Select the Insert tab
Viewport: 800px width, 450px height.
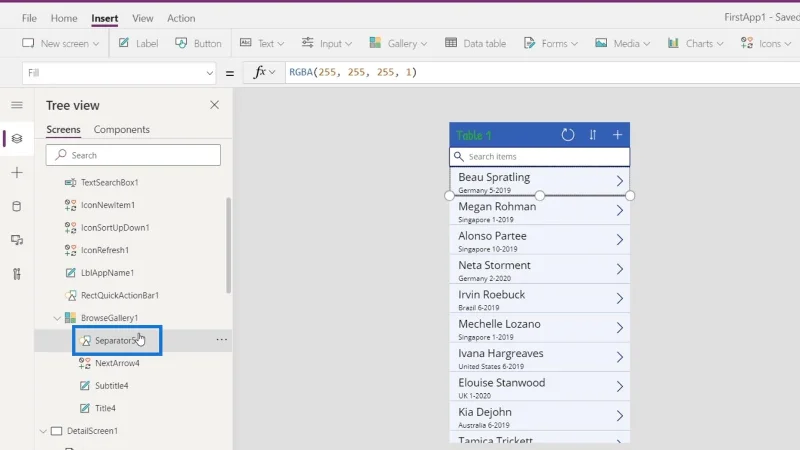tap(105, 18)
